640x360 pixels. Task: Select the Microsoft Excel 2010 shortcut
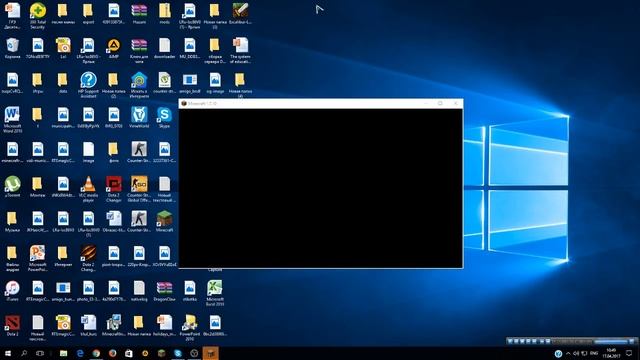click(215, 293)
